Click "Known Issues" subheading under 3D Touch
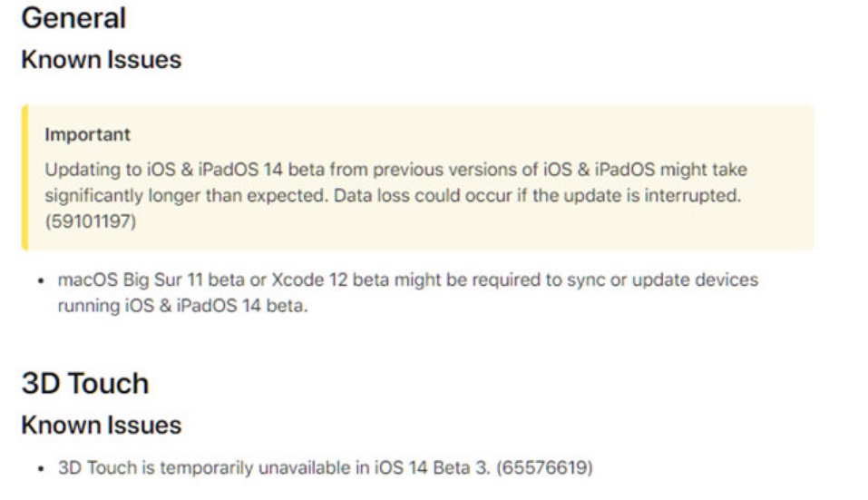Viewport: 868px width, 500px height. point(101,425)
